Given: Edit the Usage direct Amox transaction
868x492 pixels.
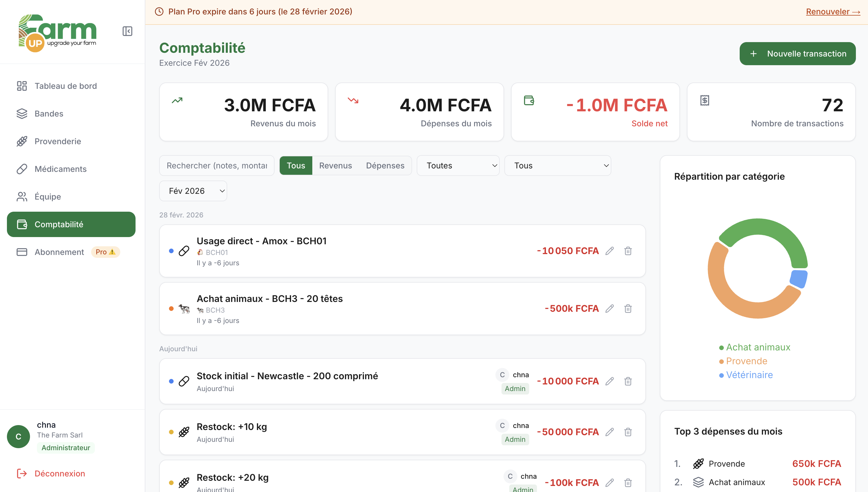Looking at the screenshot, I should pyautogui.click(x=610, y=251).
